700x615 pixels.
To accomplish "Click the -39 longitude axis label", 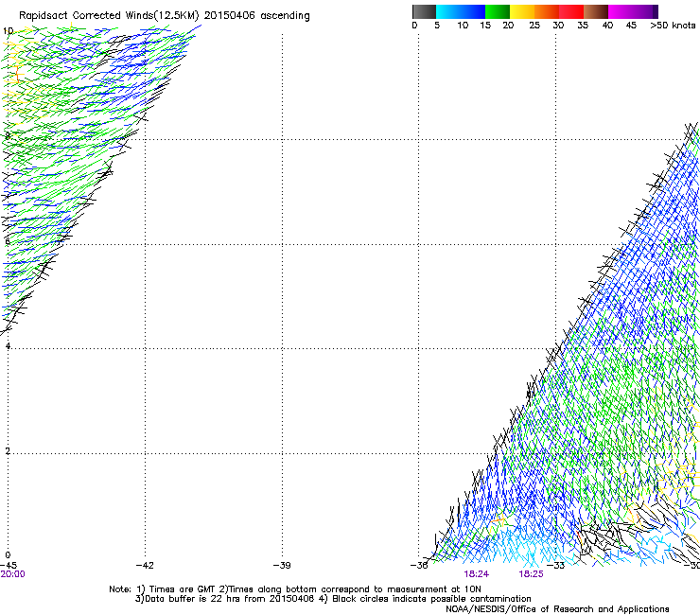I will point(282,566).
